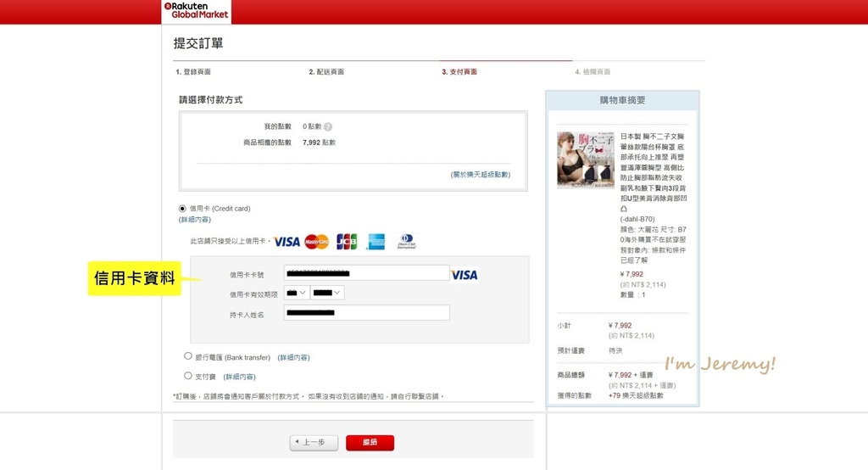The image size is (868, 470).
Task: Click the red 繼續 continue button
Action: click(x=370, y=443)
